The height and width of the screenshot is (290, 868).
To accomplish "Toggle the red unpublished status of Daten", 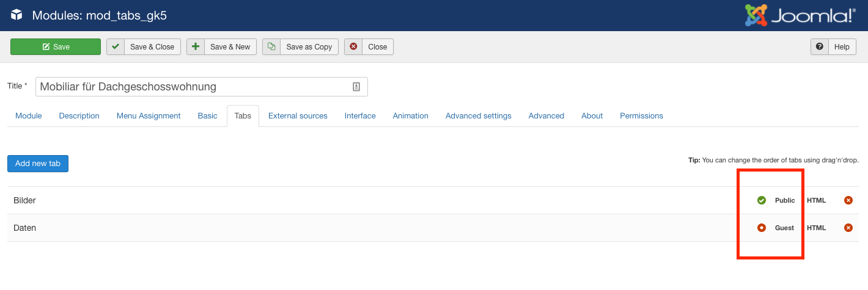I will click(762, 228).
